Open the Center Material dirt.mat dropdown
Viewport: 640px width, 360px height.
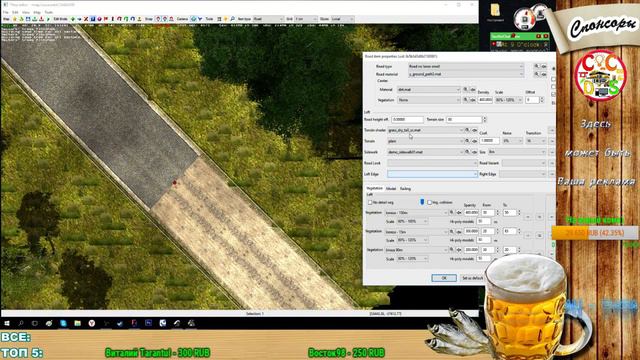(x=429, y=89)
